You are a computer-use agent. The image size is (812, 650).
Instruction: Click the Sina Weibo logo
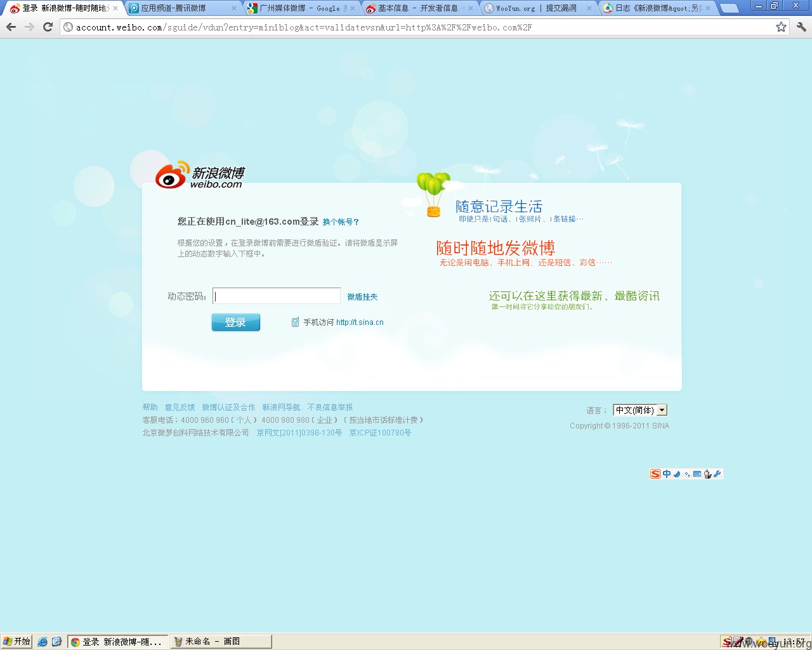[x=200, y=175]
